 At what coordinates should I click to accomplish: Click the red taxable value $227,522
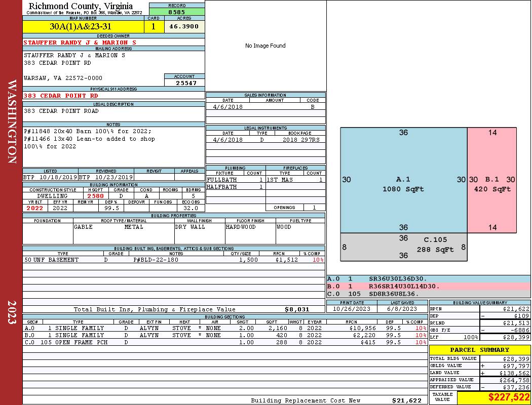point(494,397)
